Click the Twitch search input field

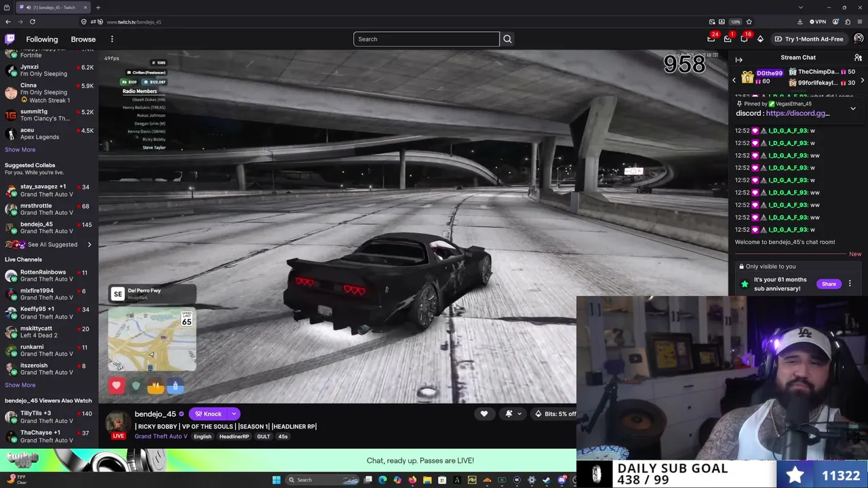[426, 39]
